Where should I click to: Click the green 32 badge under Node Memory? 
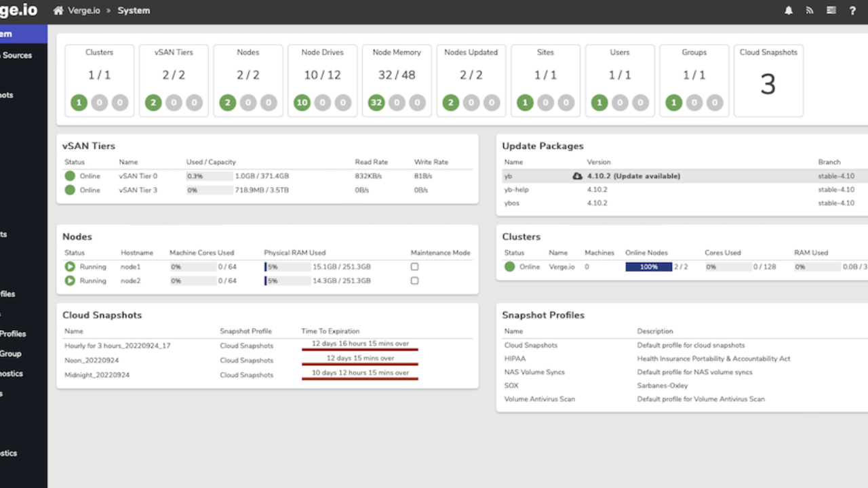point(376,103)
